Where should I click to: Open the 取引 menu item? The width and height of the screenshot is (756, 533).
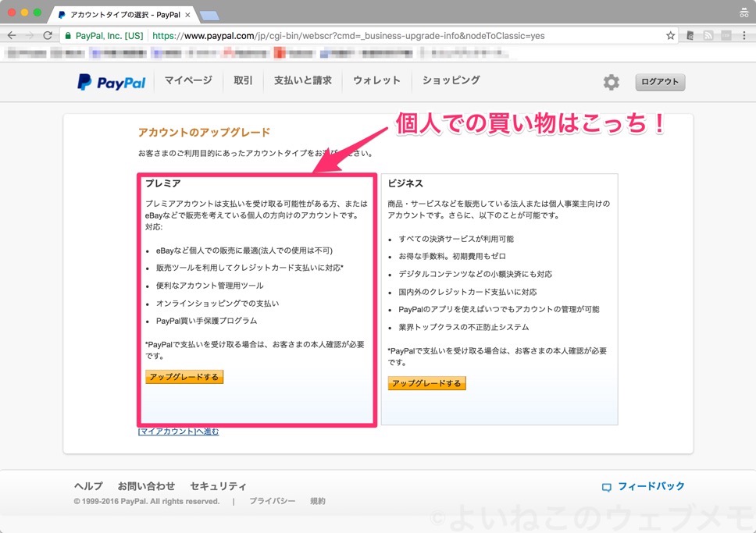tap(242, 80)
